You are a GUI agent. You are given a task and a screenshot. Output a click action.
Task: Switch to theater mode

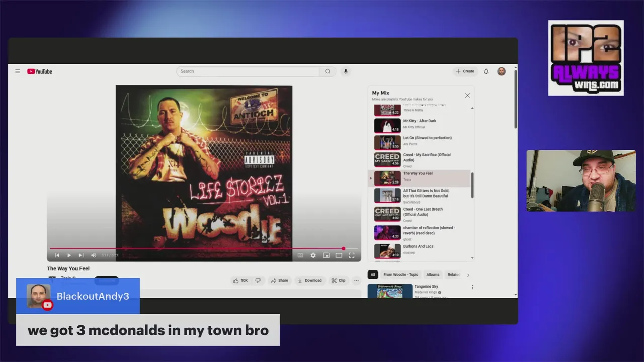(339, 255)
